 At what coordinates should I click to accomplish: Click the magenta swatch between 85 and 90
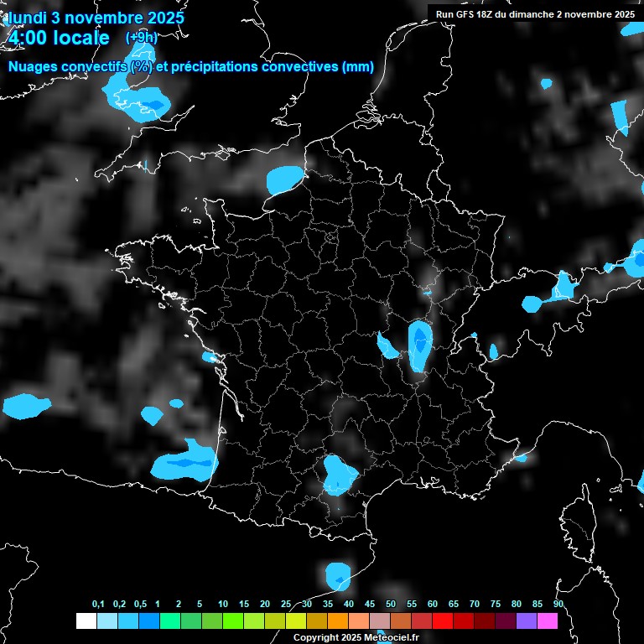[548, 621]
